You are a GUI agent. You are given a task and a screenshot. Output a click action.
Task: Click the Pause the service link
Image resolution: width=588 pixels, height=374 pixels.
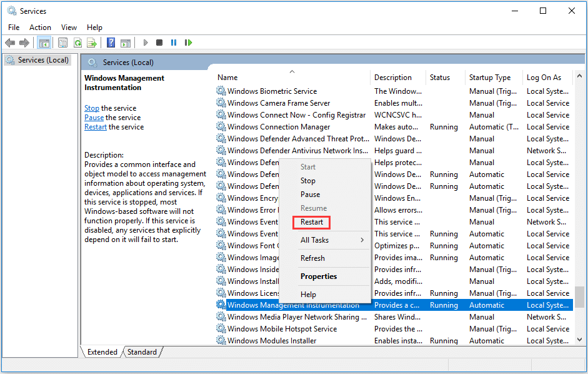point(94,118)
